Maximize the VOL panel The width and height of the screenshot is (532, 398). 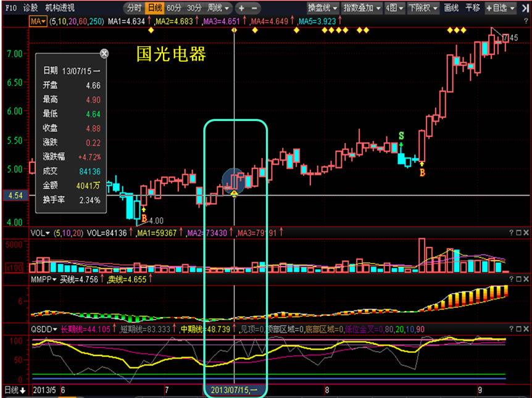coord(518,233)
